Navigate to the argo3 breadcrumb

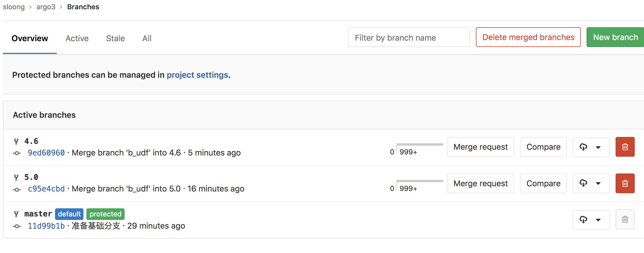point(46,7)
